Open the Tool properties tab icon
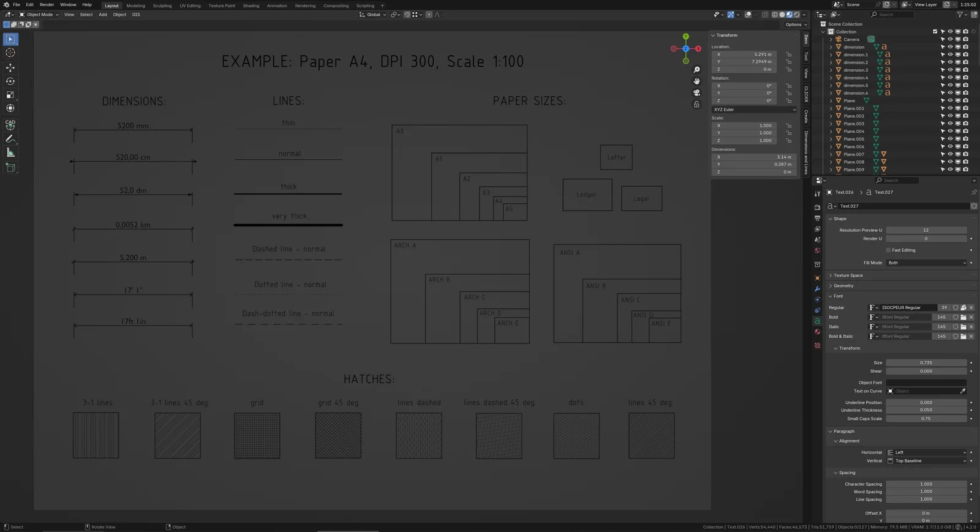The width and height of the screenshot is (980, 532). click(817, 193)
